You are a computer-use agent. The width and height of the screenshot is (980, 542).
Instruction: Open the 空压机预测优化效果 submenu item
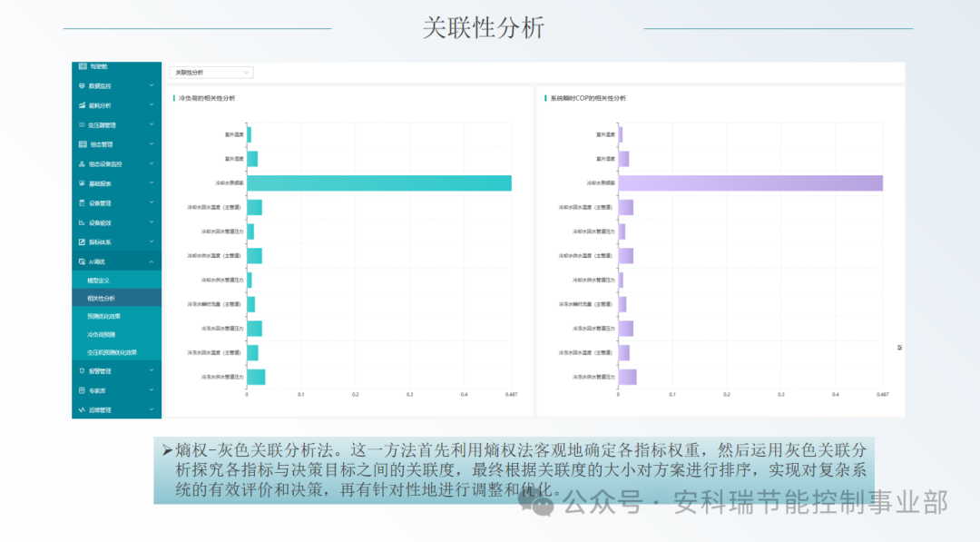pos(117,352)
